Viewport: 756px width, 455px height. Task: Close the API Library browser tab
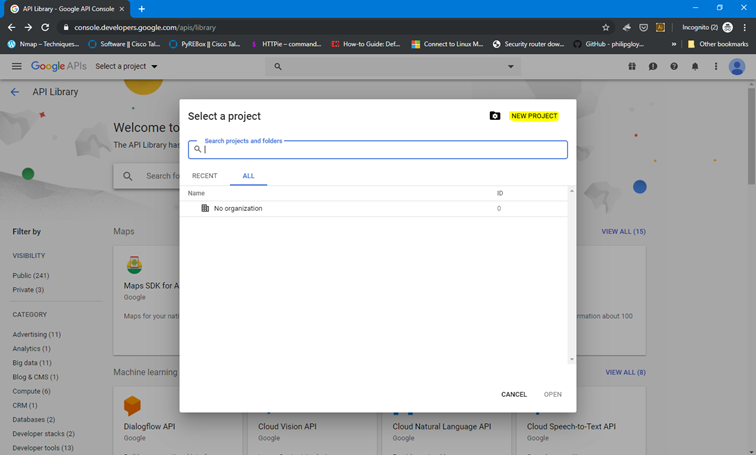(122, 9)
